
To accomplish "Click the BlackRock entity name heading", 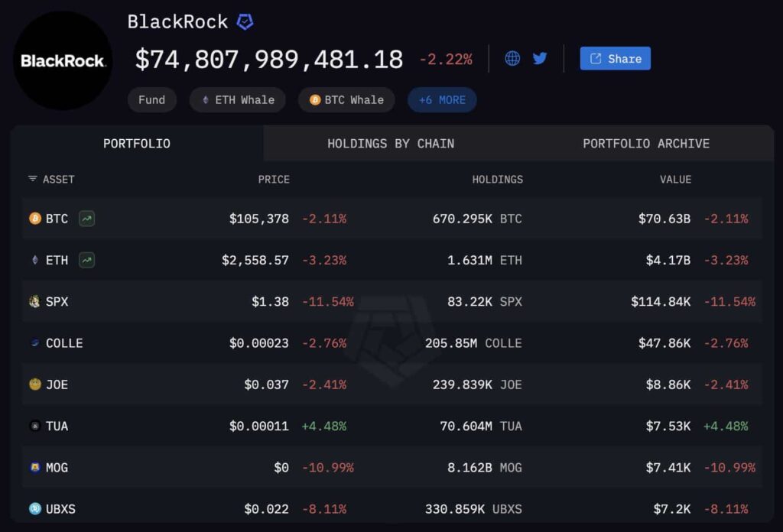I will (177, 22).
